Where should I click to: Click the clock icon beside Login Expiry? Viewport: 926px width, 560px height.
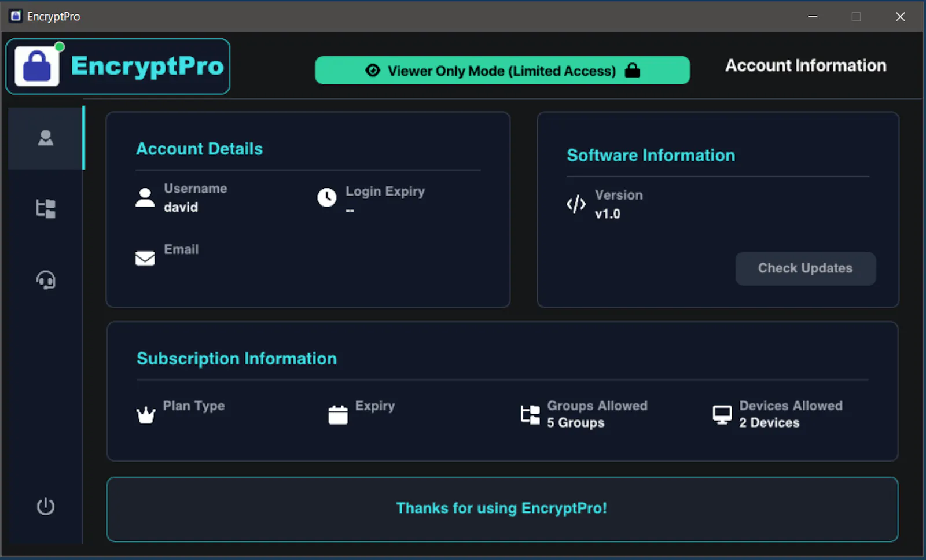click(327, 197)
